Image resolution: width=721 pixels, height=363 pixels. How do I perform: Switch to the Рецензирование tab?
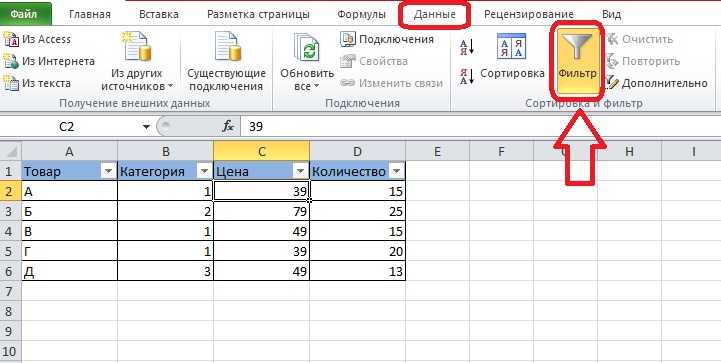[x=528, y=14]
